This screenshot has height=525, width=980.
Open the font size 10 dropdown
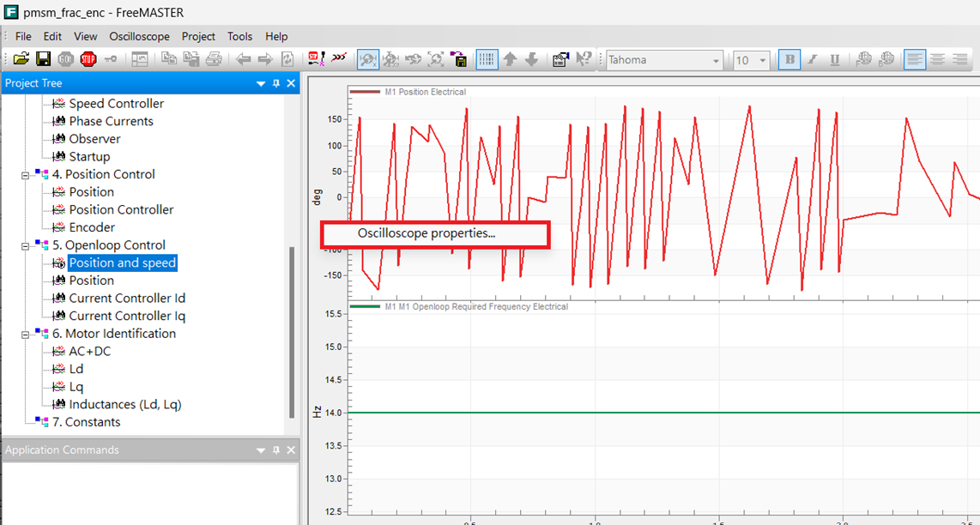(762, 60)
